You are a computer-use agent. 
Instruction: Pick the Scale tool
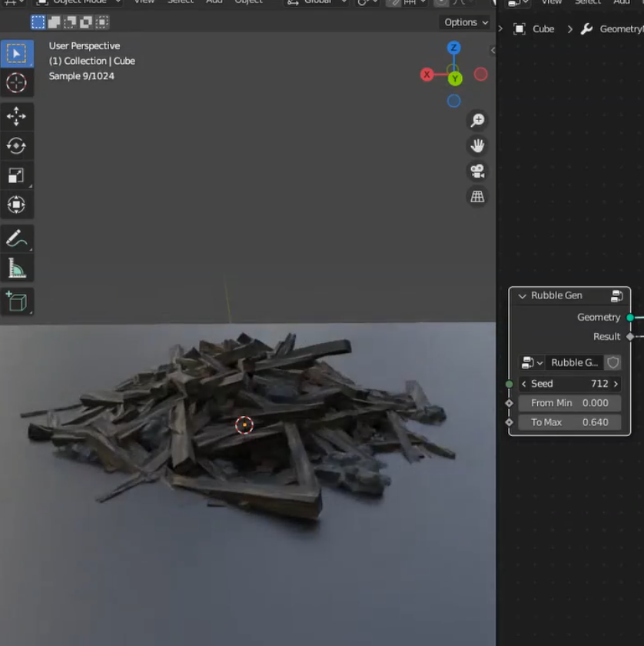16,175
